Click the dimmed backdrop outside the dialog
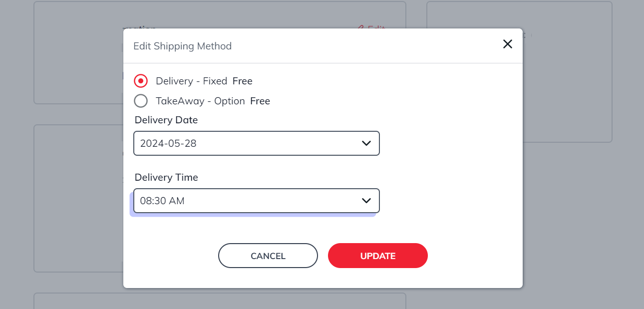Screen dimensions: 644x309 coord(574,225)
